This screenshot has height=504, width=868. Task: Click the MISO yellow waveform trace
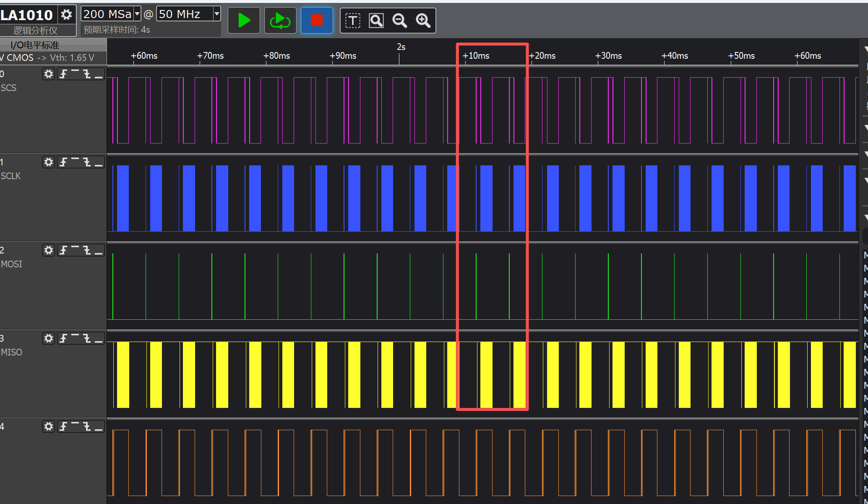point(482,375)
